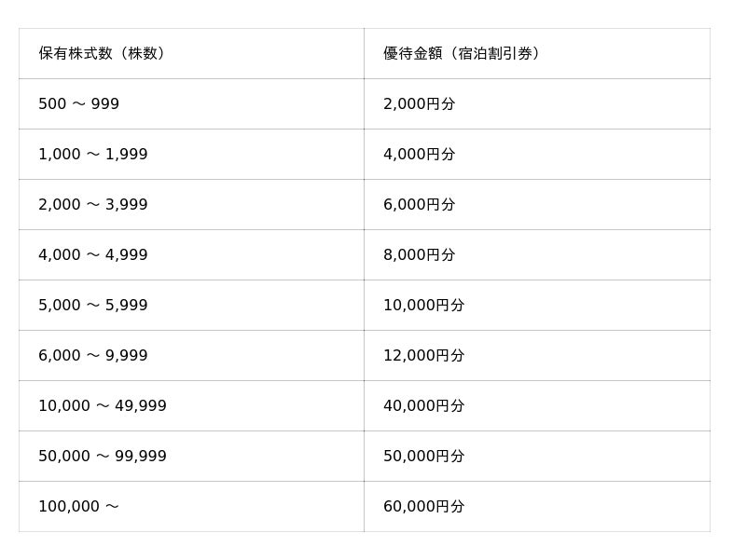This screenshot has width=746, height=560.
Task: Click the 50,000 ～ 99,999 cell
Action: coord(103,457)
